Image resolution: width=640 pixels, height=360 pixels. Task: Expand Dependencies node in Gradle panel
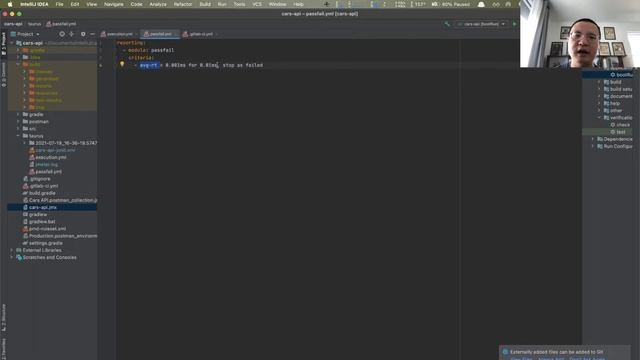tap(593, 139)
